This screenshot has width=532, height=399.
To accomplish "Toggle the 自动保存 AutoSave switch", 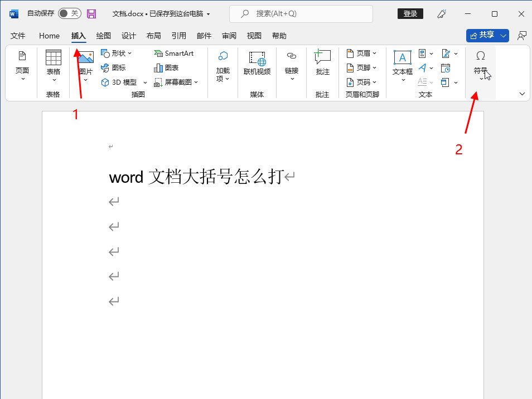I will (70, 13).
